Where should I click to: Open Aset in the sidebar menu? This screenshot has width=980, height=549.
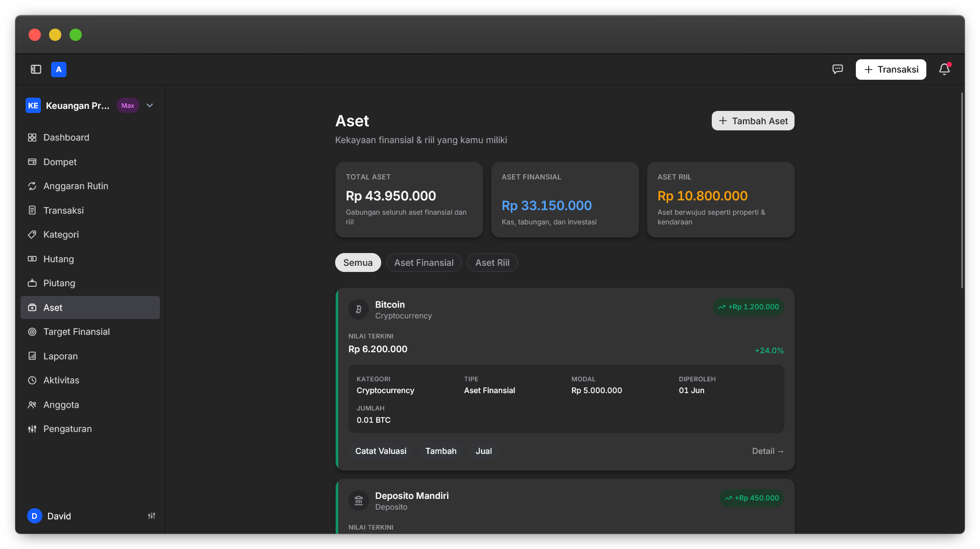(x=90, y=308)
